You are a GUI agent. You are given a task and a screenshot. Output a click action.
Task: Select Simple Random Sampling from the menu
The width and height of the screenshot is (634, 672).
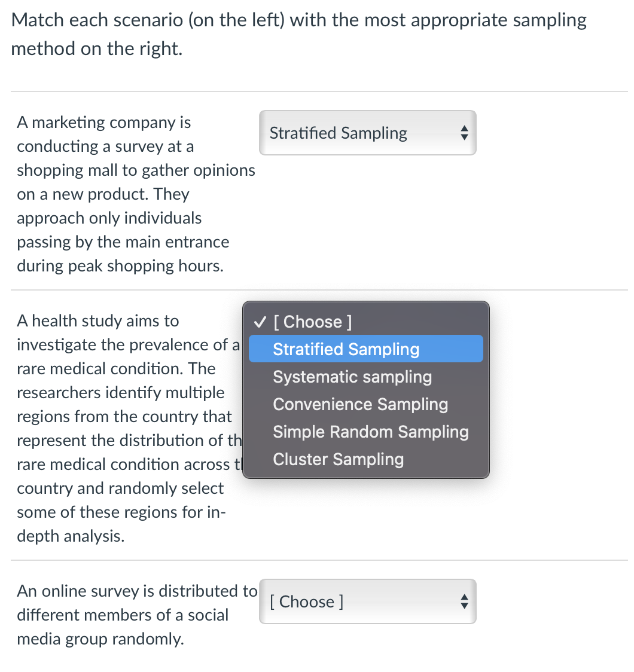tap(371, 432)
